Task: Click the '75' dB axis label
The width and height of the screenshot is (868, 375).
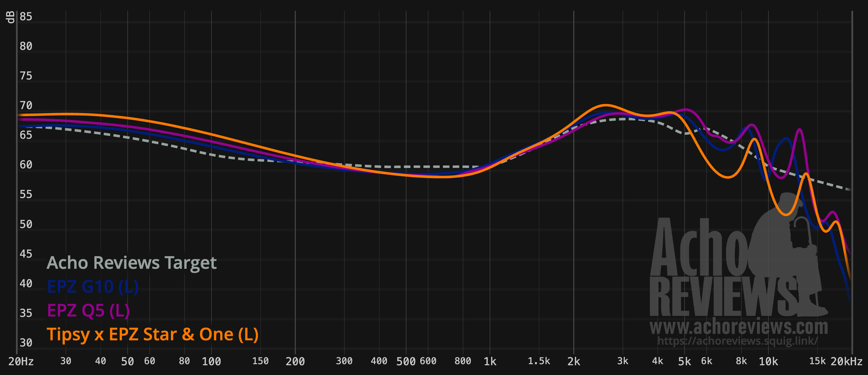Action: tap(26, 76)
